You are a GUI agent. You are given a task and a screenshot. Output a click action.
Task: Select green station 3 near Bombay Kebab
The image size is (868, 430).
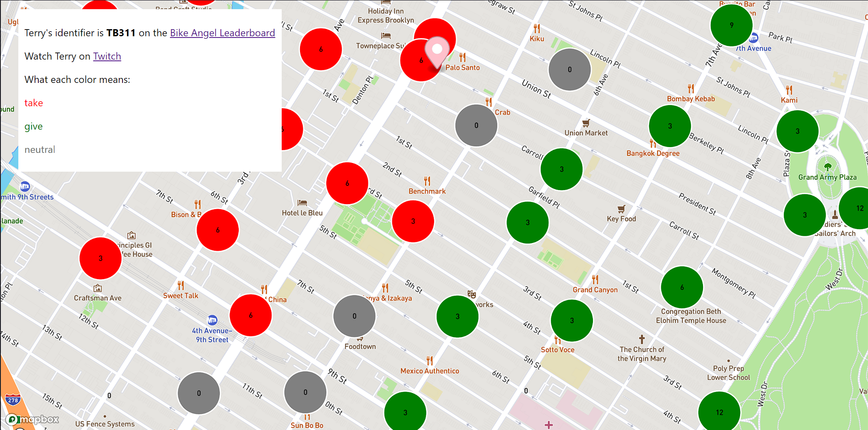pyautogui.click(x=670, y=126)
